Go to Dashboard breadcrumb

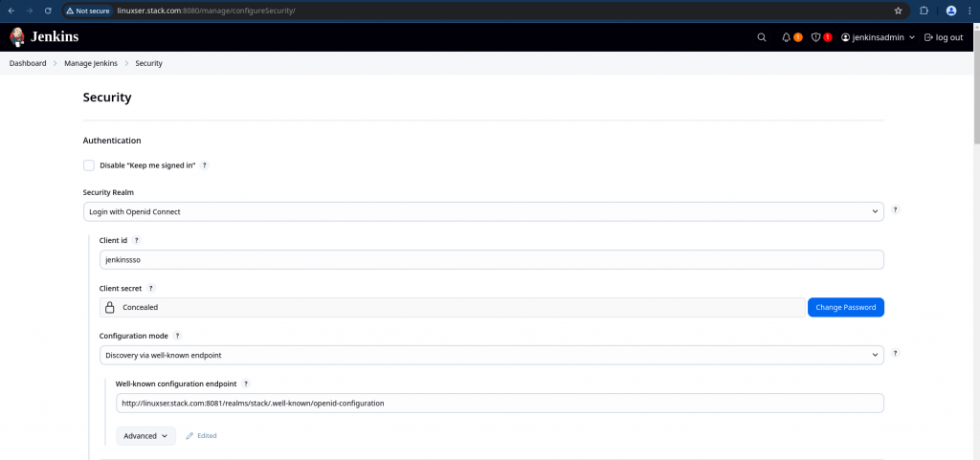(28, 63)
